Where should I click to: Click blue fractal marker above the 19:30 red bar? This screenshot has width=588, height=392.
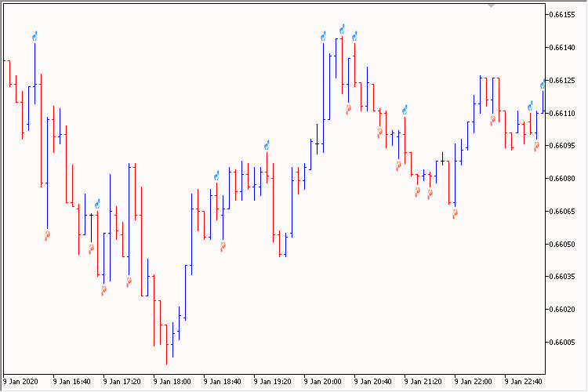coord(267,145)
